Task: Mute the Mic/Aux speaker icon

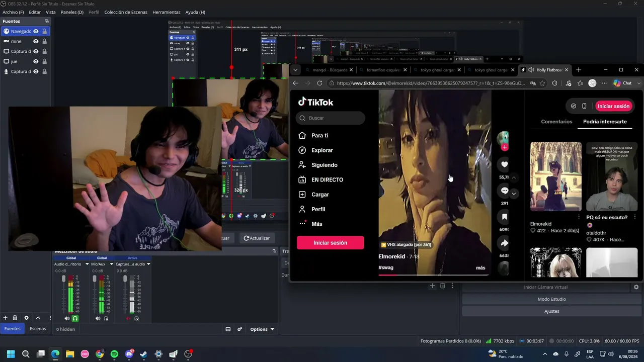Action: [98, 318]
